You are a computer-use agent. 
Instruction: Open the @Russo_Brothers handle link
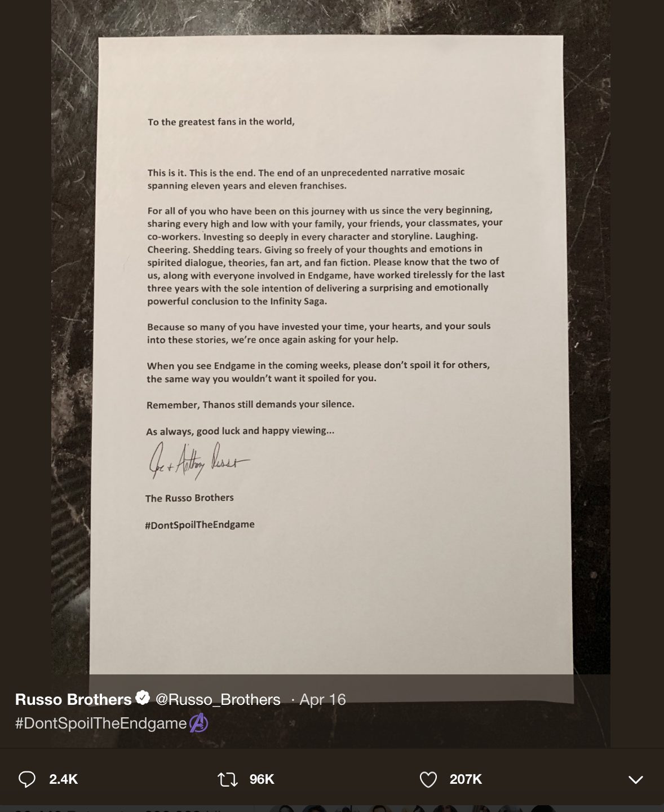[x=218, y=699]
